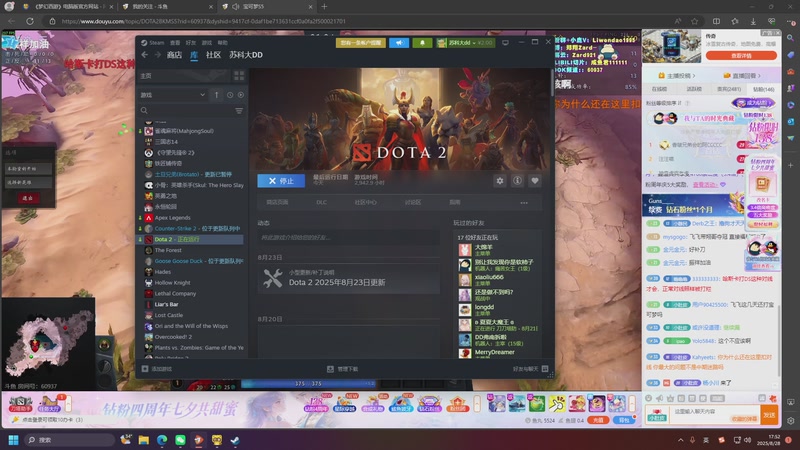Open Steam notifications bell icon
800x450 pixels.
click(422, 43)
